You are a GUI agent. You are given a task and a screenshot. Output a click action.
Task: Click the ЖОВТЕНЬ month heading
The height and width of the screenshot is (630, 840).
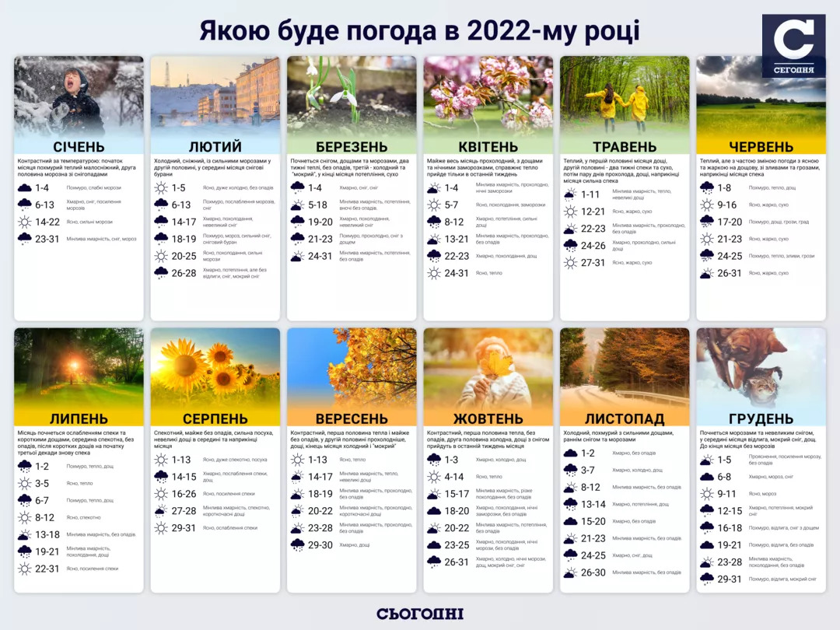(x=488, y=419)
